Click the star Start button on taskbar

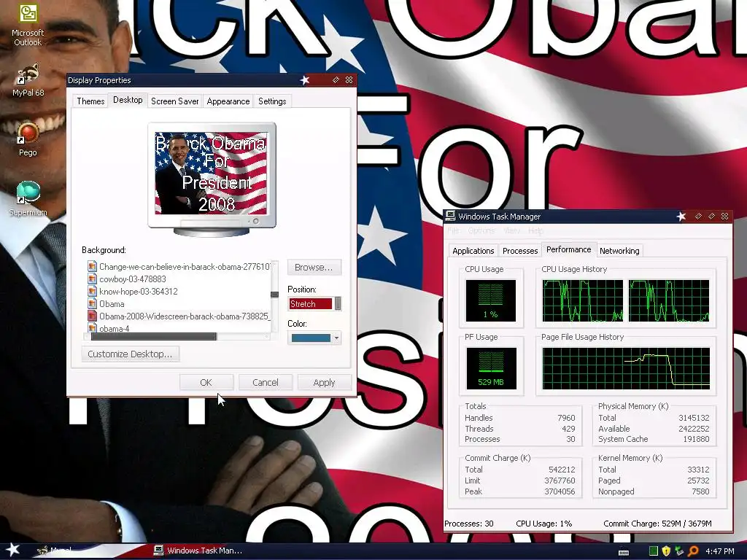point(12,550)
